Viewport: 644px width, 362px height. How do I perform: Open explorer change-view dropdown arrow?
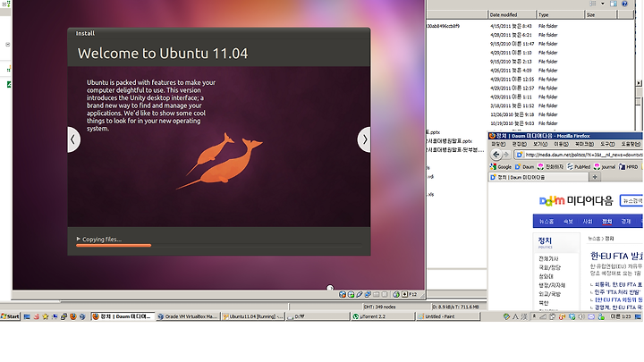[x=603, y=4]
